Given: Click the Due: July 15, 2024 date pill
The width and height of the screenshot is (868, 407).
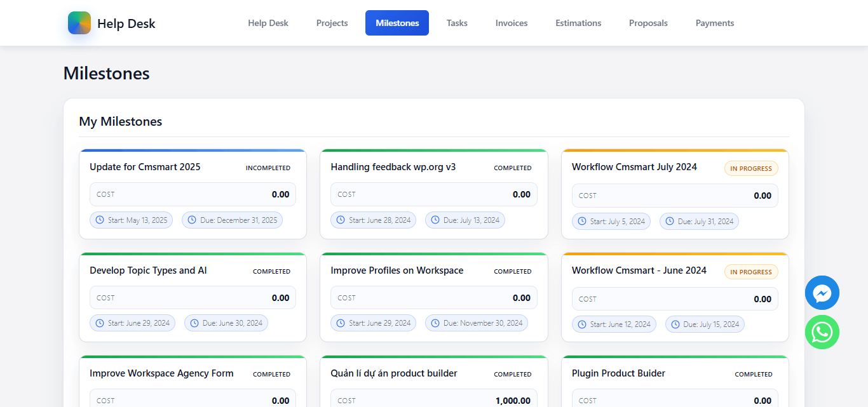Looking at the screenshot, I should (x=705, y=324).
